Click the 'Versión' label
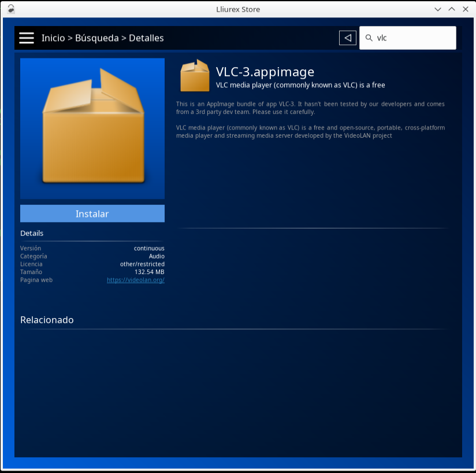 pos(31,248)
